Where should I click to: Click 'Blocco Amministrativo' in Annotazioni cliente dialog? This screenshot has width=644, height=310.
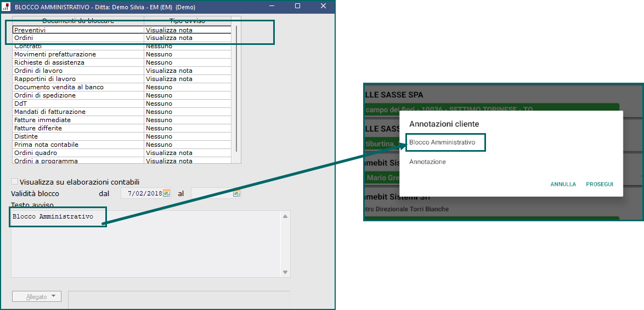point(442,142)
